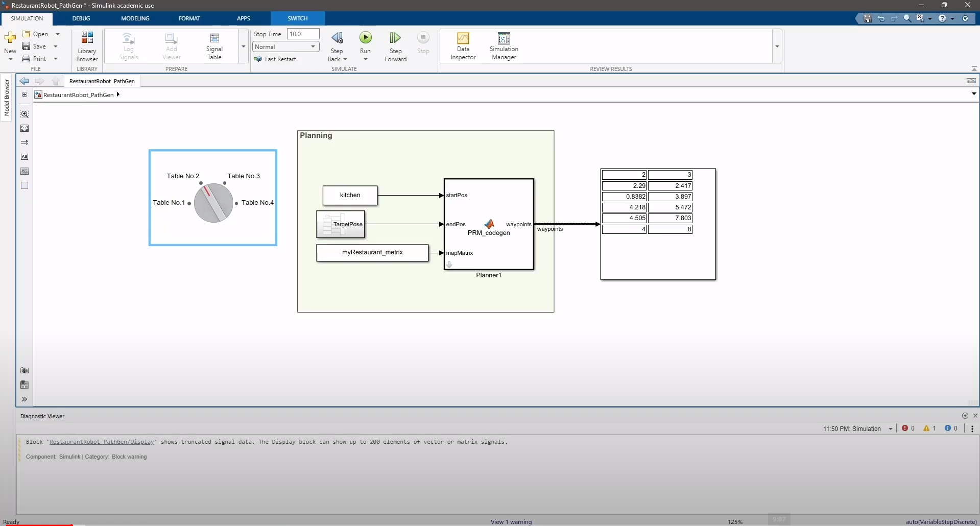980x526 pixels.
Task: Open the RestaurantRobot_PathGen/Display link
Action: 102,442
